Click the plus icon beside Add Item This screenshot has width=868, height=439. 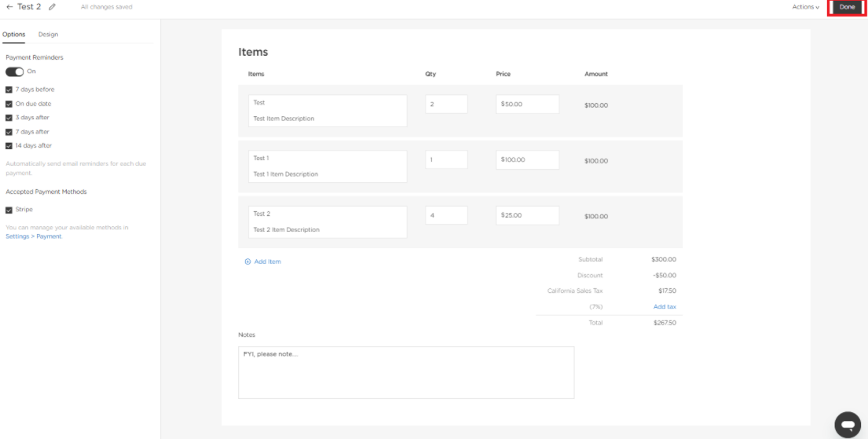pyautogui.click(x=247, y=262)
